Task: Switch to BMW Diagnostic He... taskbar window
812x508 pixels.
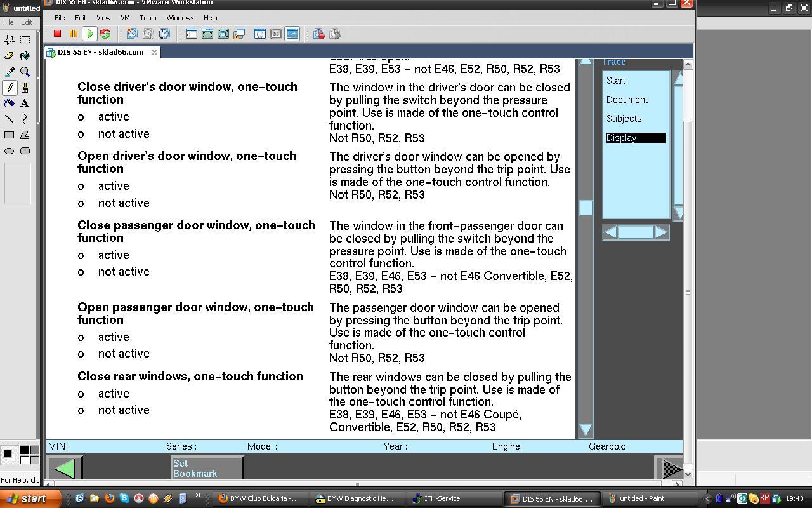Action: 356,498
